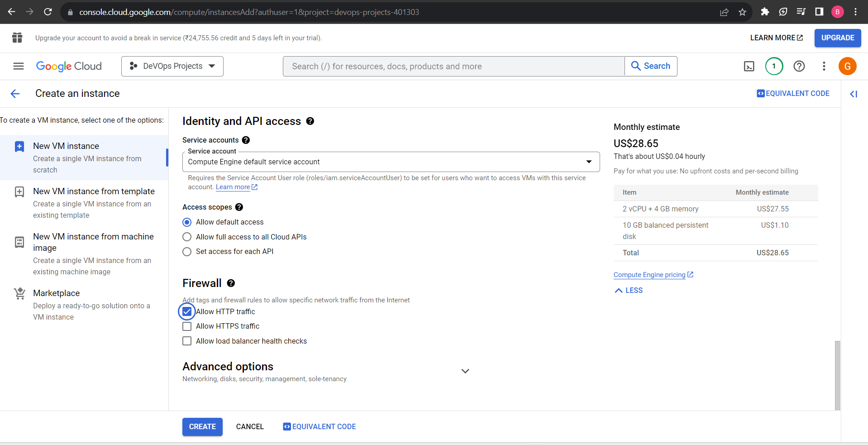Go forward in browser history
The height and width of the screenshot is (445, 868).
[x=30, y=12]
